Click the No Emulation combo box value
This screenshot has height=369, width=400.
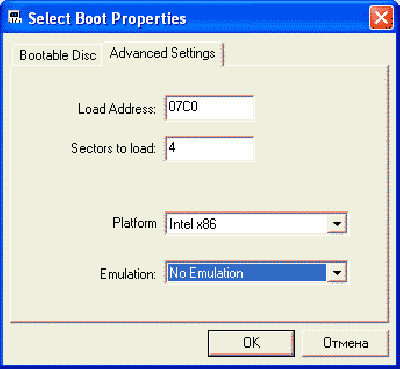coord(247,273)
